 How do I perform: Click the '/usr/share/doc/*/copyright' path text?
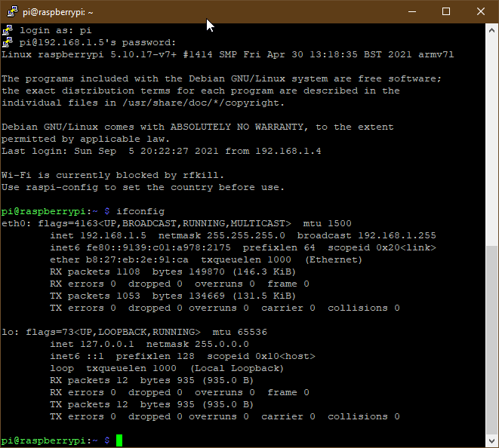click(x=201, y=103)
